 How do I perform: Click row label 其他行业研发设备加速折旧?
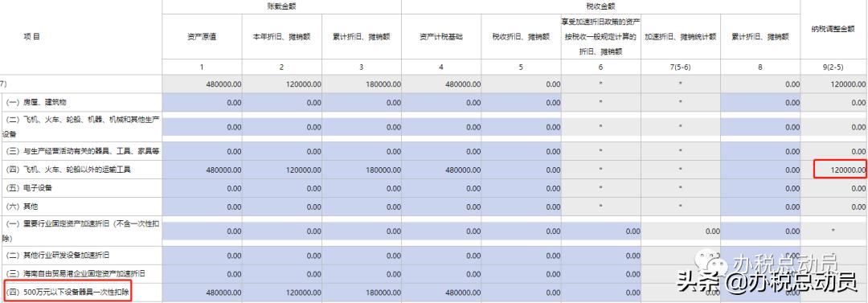58,256
